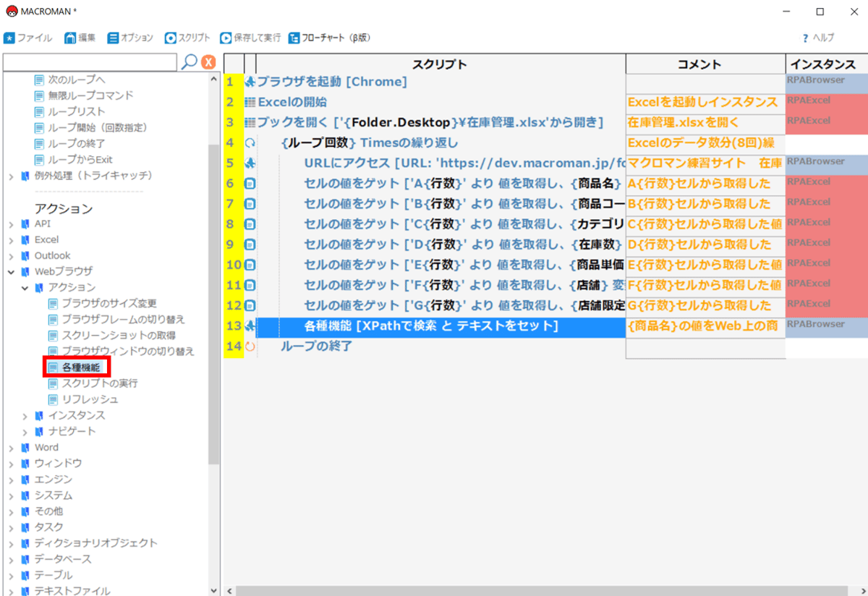Click the 編集 menu icon
Image resolution: width=868 pixels, height=596 pixels.
tap(70, 38)
